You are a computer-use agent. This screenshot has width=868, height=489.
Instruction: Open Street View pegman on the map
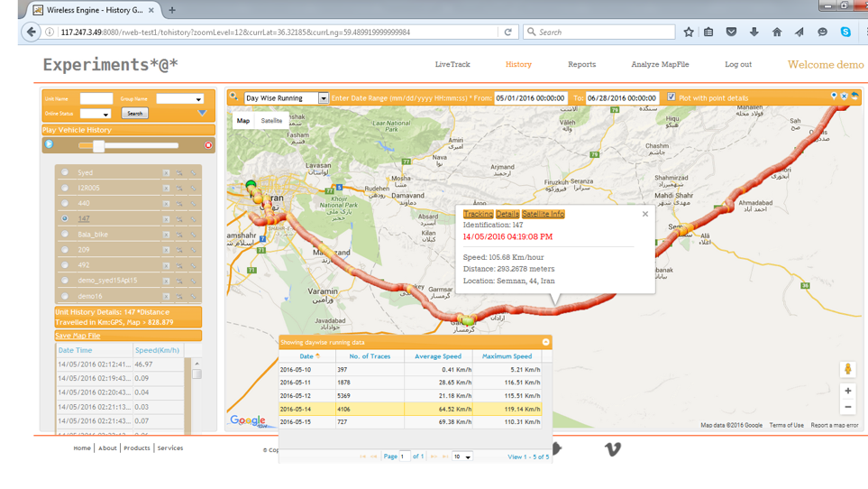pos(847,369)
